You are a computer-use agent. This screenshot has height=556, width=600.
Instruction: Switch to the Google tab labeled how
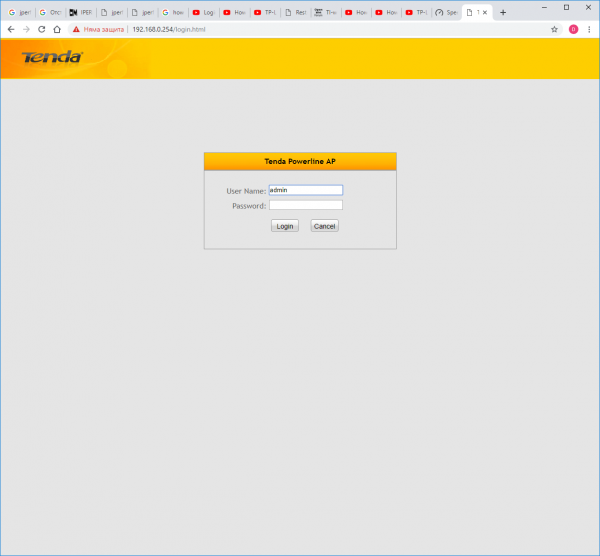click(x=173, y=13)
